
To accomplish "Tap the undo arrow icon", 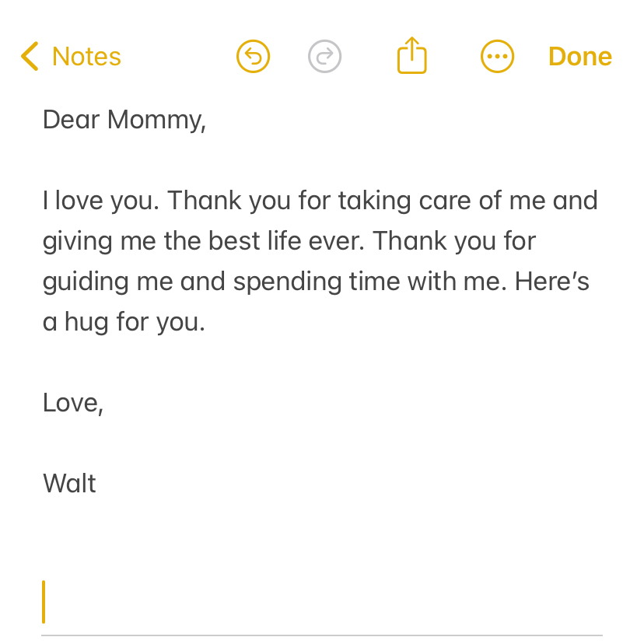I will 253,56.
